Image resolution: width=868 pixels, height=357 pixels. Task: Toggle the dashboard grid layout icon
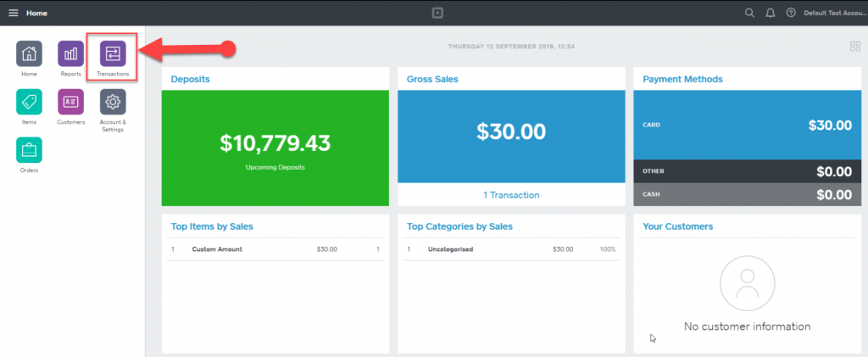coord(855,47)
